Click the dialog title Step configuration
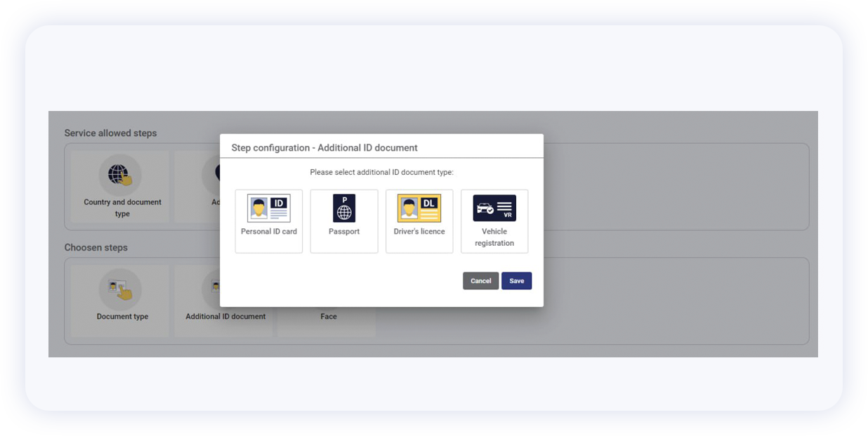This screenshot has height=436, width=868. coord(324,148)
